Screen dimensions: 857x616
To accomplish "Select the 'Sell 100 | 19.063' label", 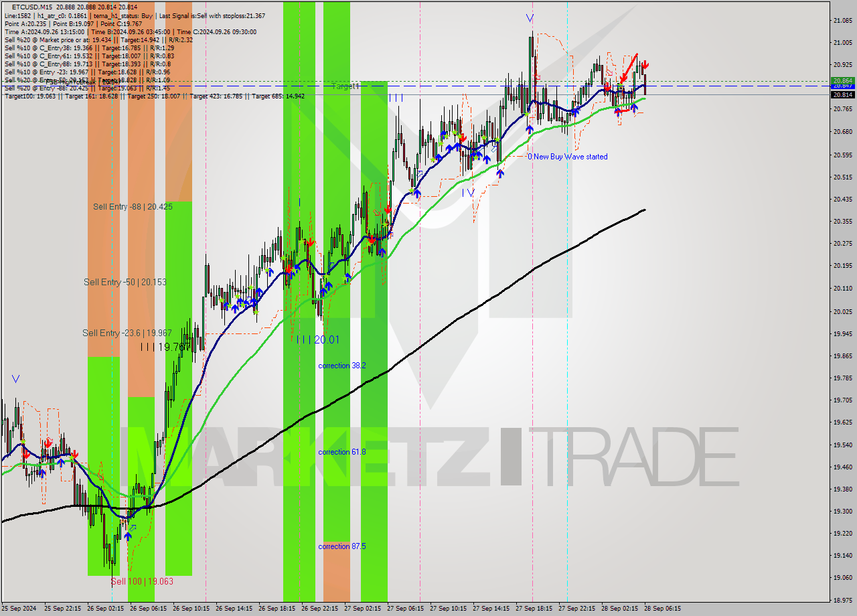I will (x=142, y=581).
